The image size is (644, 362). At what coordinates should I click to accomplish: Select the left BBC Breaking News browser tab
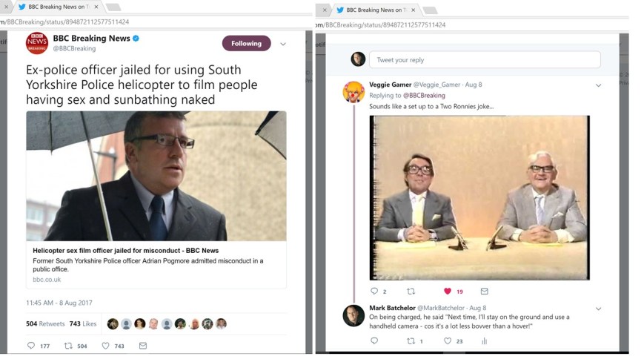[56, 7]
